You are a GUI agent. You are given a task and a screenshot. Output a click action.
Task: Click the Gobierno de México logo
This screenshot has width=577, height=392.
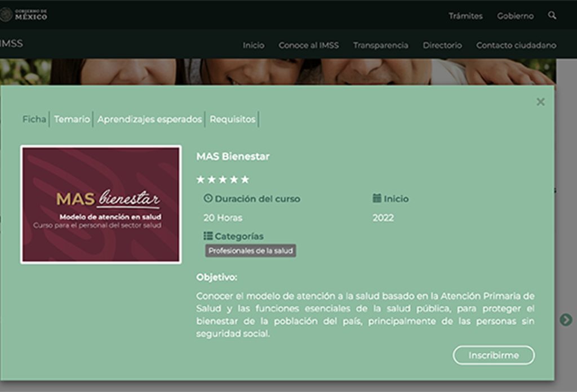[x=24, y=15]
